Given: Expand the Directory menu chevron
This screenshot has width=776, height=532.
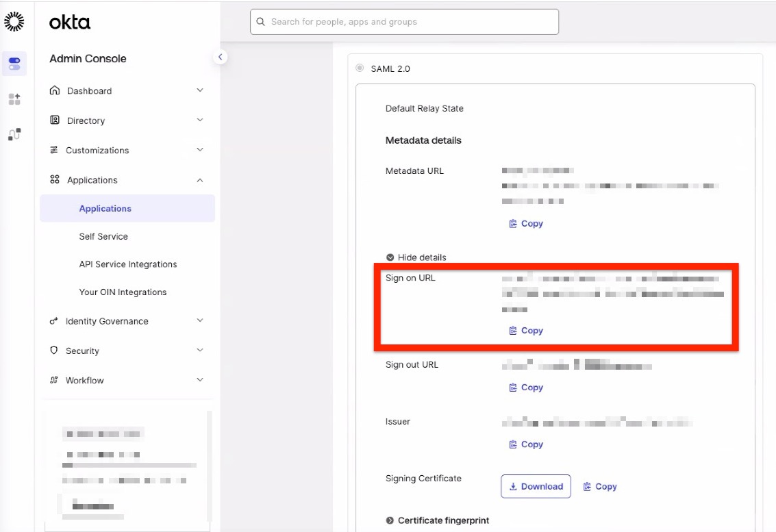Looking at the screenshot, I should tap(200, 120).
